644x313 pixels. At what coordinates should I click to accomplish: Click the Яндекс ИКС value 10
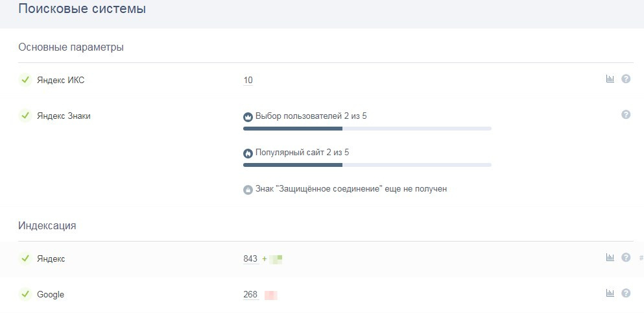(x=248, y=81)
